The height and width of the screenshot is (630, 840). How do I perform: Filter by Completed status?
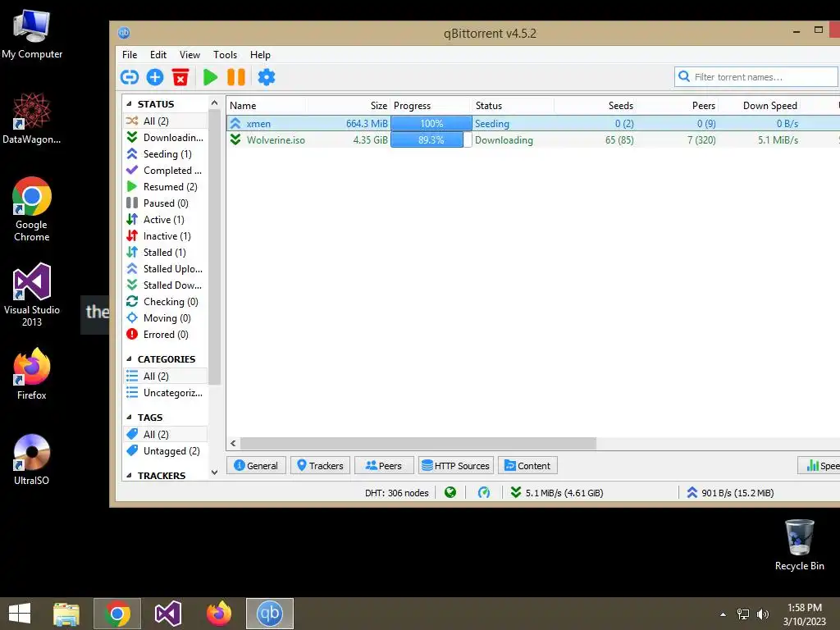click(x=166, y=171)
